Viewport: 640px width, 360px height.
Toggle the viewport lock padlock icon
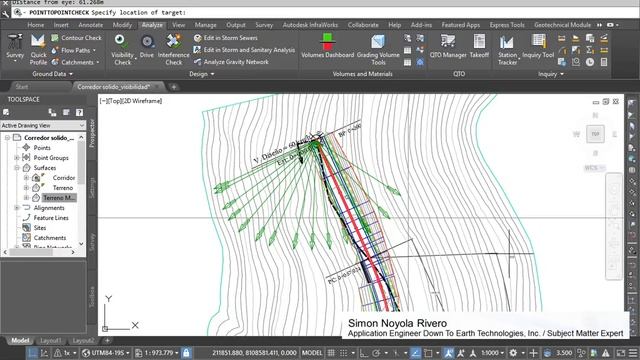coord(186,353)
